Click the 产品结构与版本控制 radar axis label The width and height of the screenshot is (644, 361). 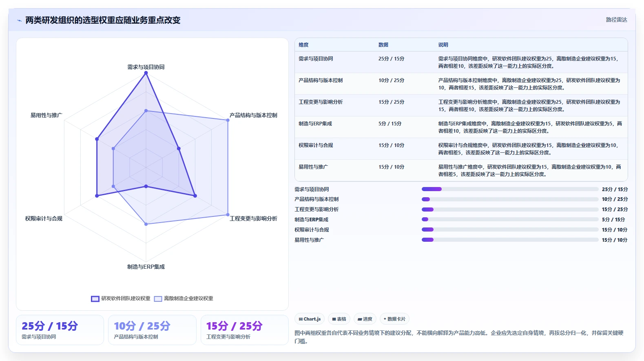pyautogui.click(x=253, y=115)
